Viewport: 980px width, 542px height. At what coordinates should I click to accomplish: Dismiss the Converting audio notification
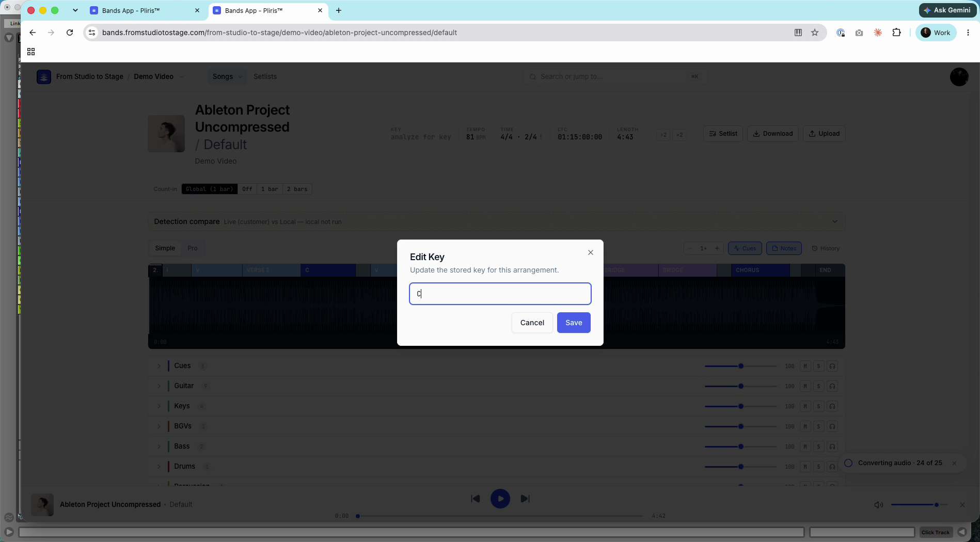(954, 463)
